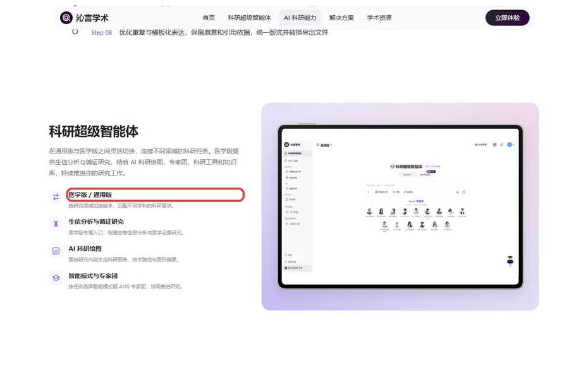This screenshot has height=367, width=588.
Task: Open the 学术资源 nav item
Action: pyautogui.click(x=379, y=18)
